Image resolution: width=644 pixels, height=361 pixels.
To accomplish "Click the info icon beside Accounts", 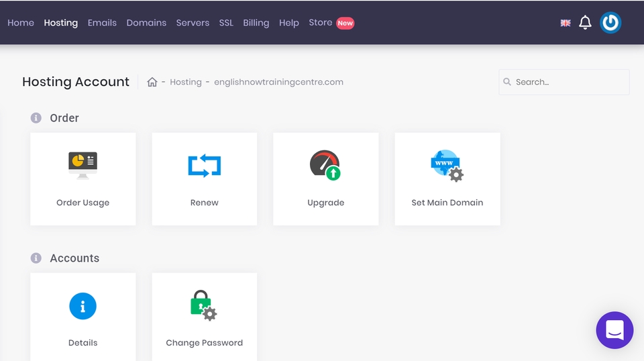I will click(x=36, y=258).
